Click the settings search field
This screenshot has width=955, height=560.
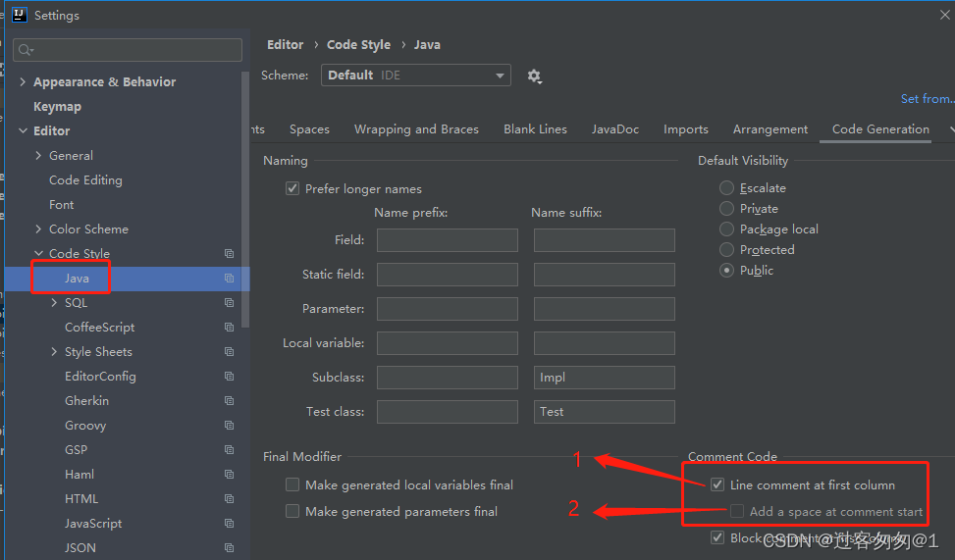[128, 50]
